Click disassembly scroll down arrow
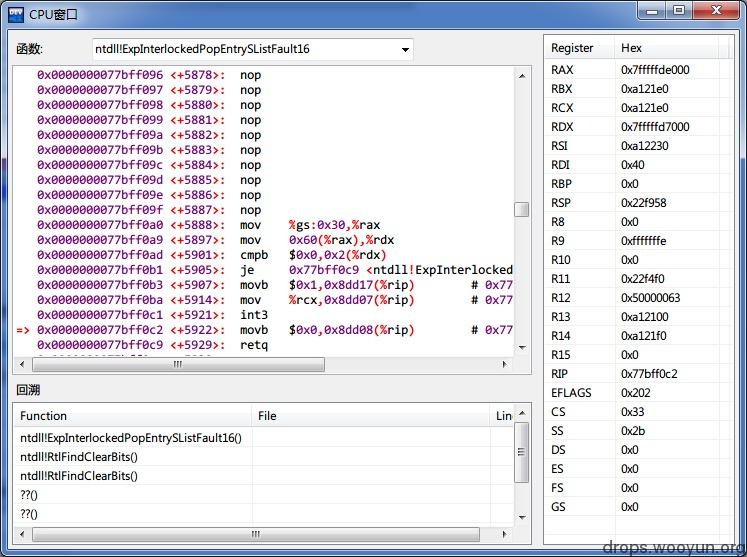 [x=522, y=348]
